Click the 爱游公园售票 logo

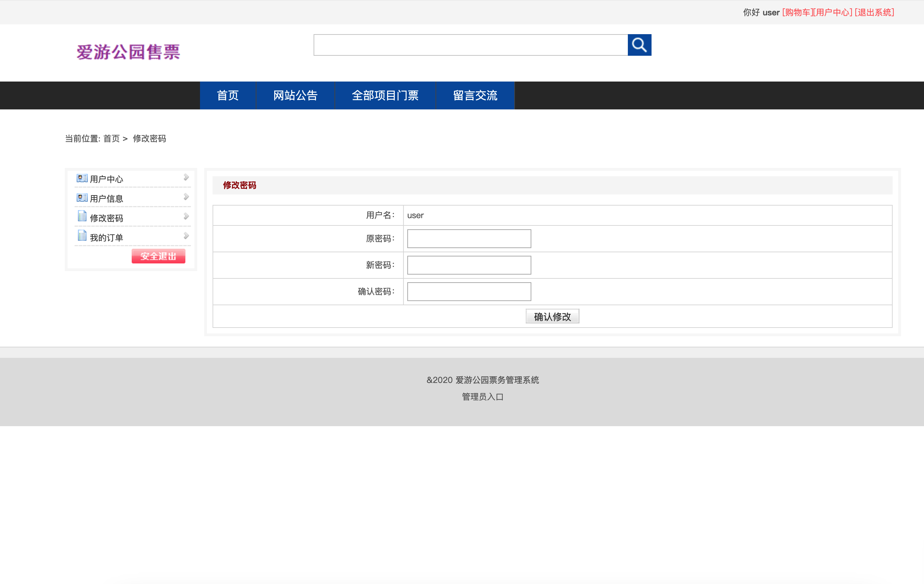(128, 52)
